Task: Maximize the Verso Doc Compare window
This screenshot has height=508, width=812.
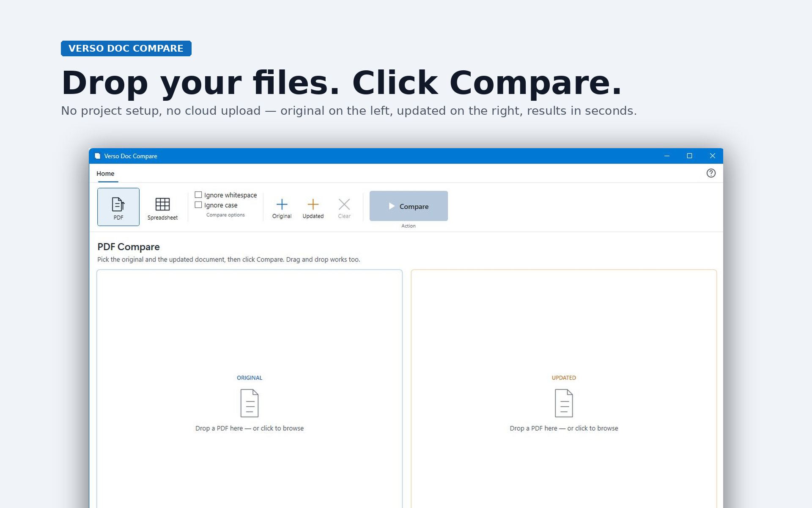Action: pyautogui.click(x=689, y=156)
